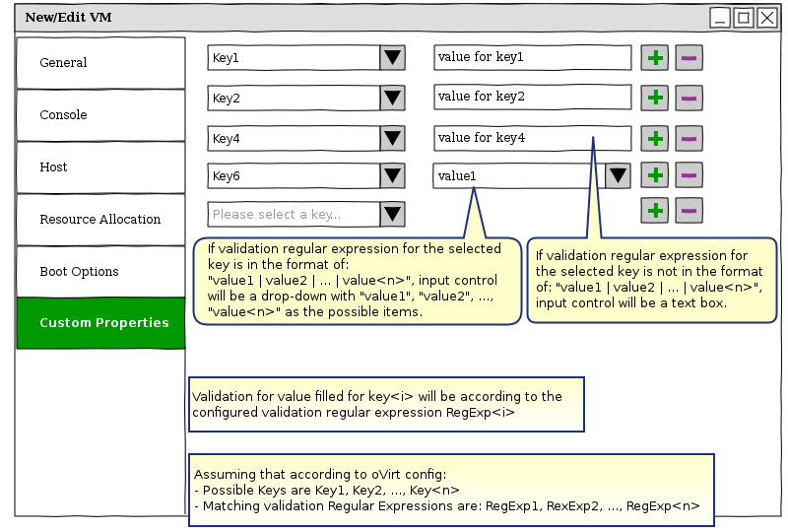Delete the Key4 row using minus icon

click(x=689, y=139)
